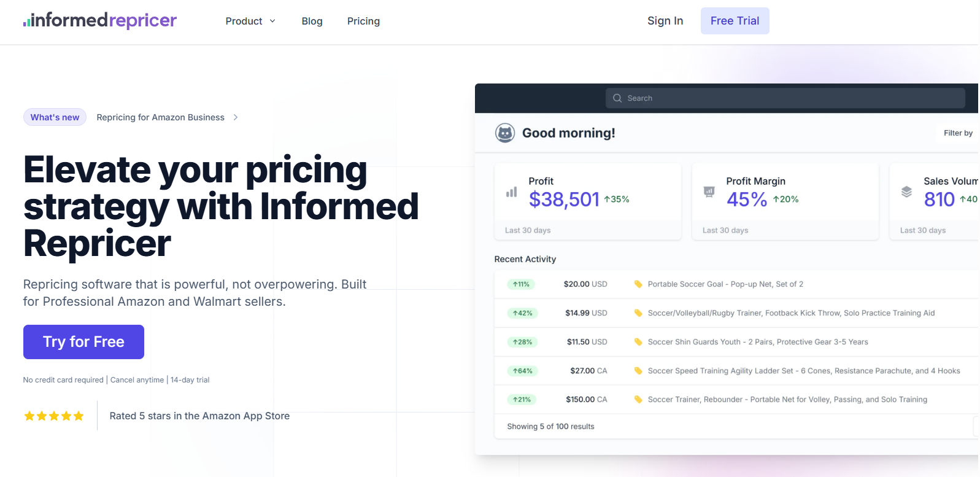
Task: Select Soccer/Volleyball/Rugby Trainer product row
Action: point(736,313)
